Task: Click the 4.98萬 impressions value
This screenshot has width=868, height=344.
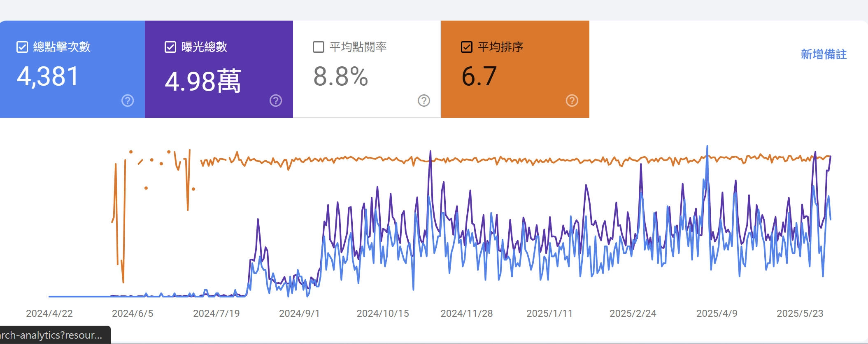Action: [x=202, y=81]
